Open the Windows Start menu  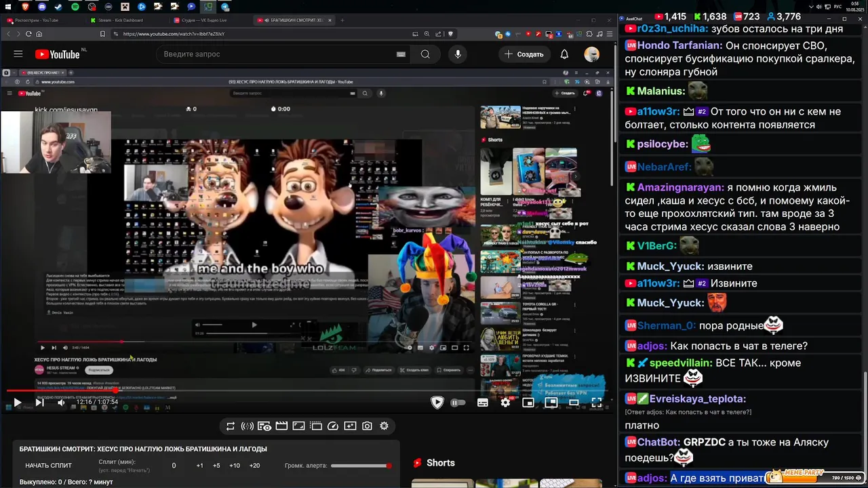tap(7, 7)
